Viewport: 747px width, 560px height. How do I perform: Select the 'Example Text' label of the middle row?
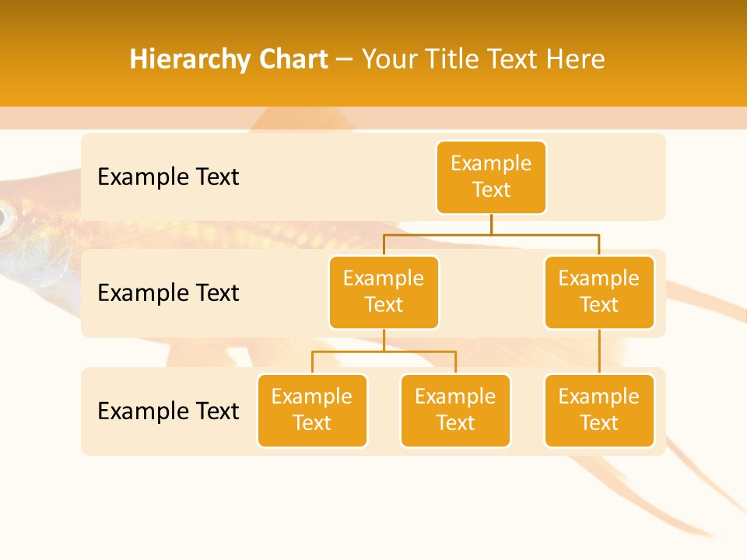(x=168, y=293)
